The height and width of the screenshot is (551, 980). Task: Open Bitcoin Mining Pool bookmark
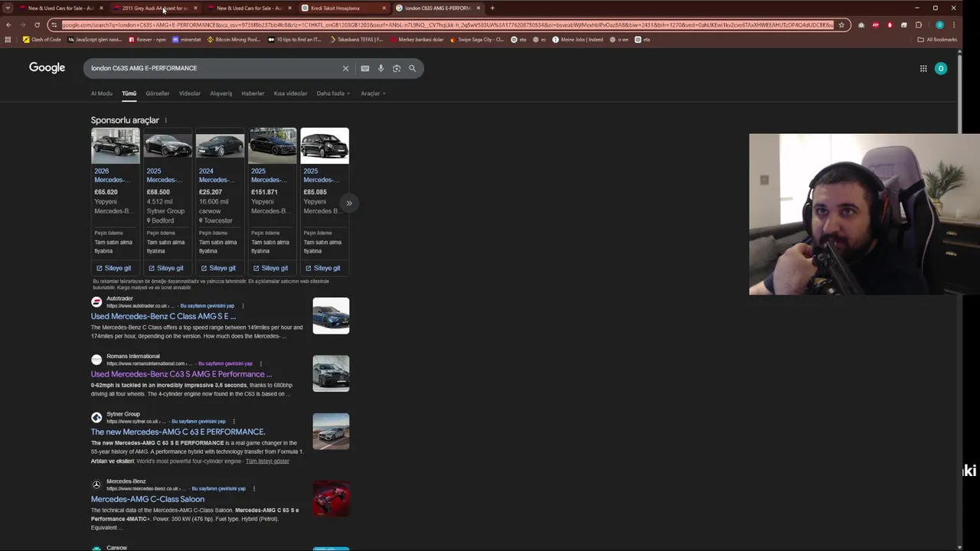[x=234, y=39]
